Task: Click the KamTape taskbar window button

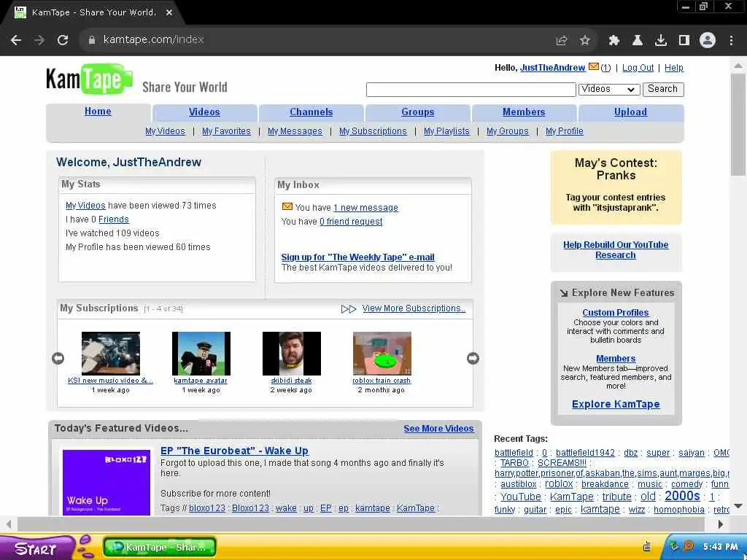Action: click(160, 547)
